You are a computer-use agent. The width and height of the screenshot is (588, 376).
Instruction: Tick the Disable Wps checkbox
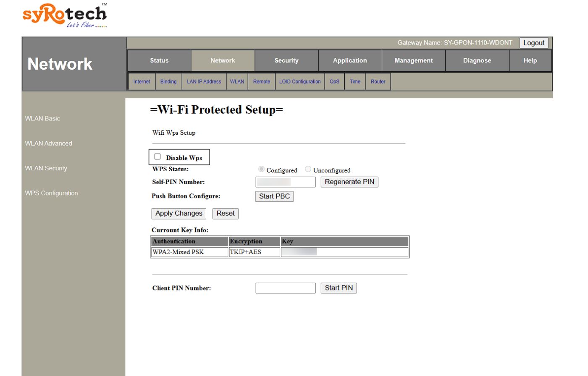[x=157, y=157]
